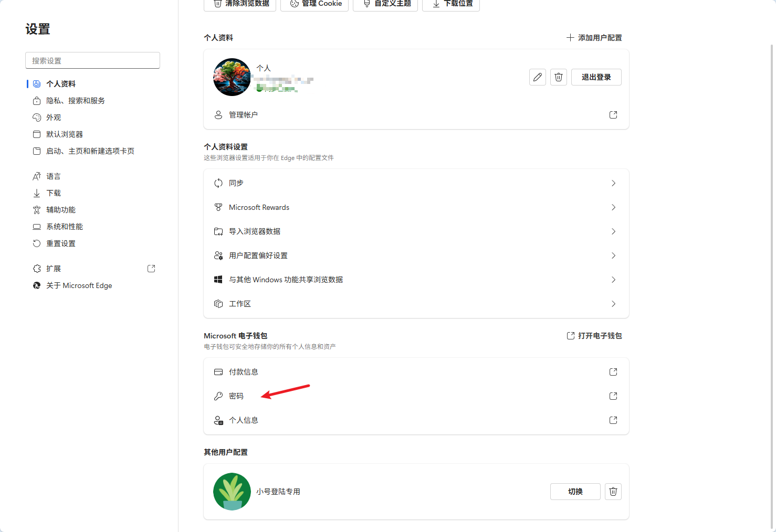Click external link icon for 付款信息
776x532 pixels.
pos(613,372)
